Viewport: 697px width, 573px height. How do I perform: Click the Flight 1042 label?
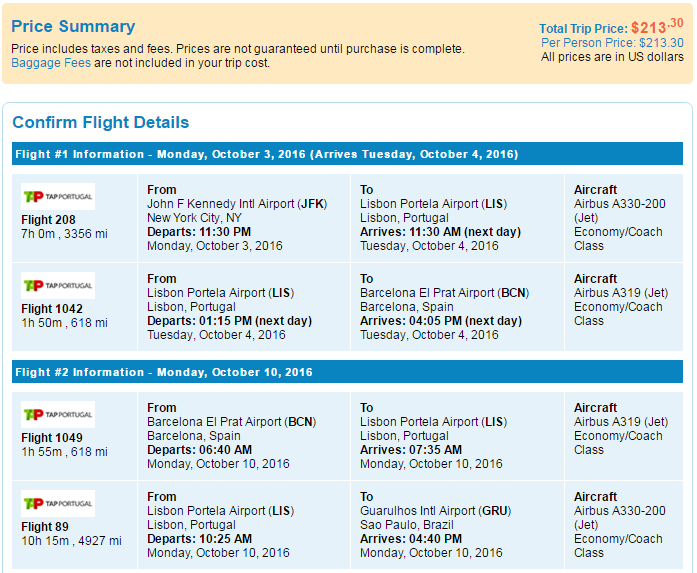point(52,309)
